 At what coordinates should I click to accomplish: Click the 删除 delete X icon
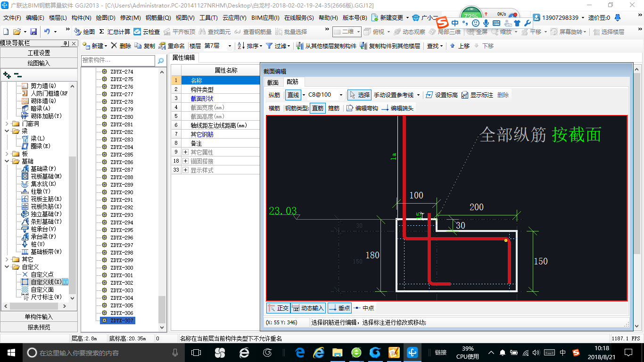(121, 46)
